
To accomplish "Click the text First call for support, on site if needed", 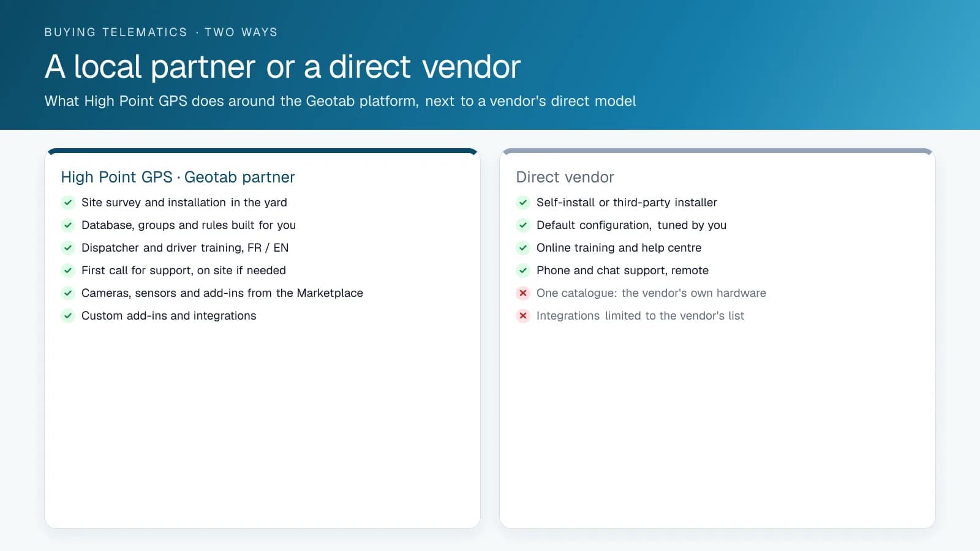I will 184,271.
